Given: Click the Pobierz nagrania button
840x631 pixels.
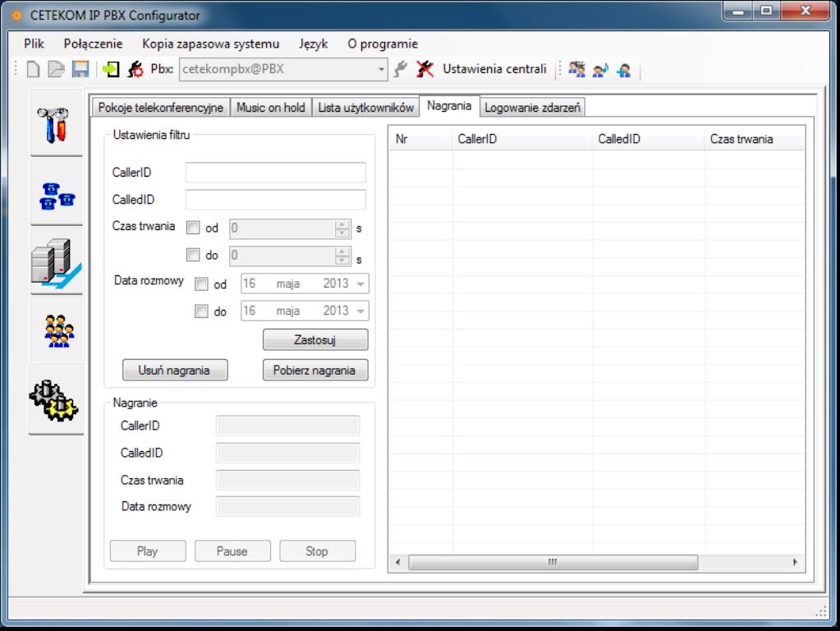Looking at the screenshot, I should [315, 370].
